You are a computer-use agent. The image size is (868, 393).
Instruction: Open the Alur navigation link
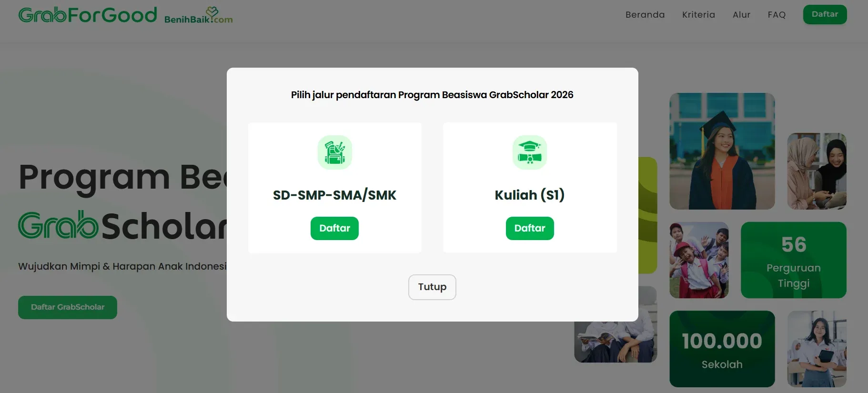tap(741, 15)
